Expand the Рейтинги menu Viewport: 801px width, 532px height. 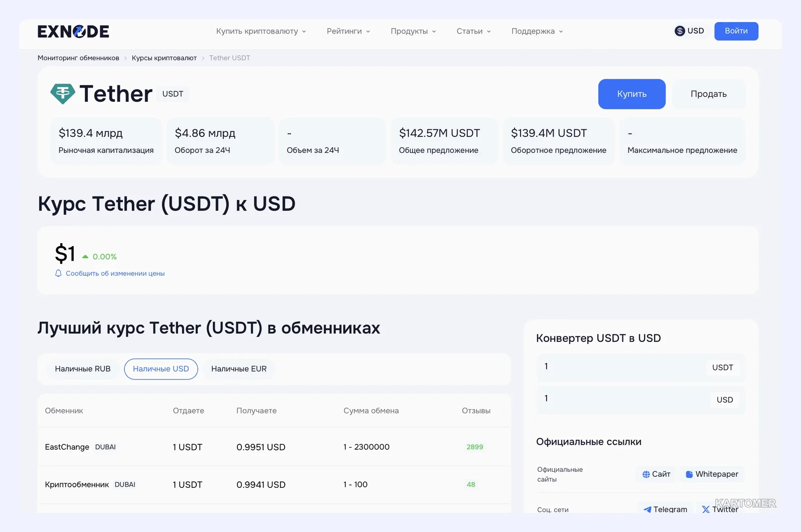point(348,31)
